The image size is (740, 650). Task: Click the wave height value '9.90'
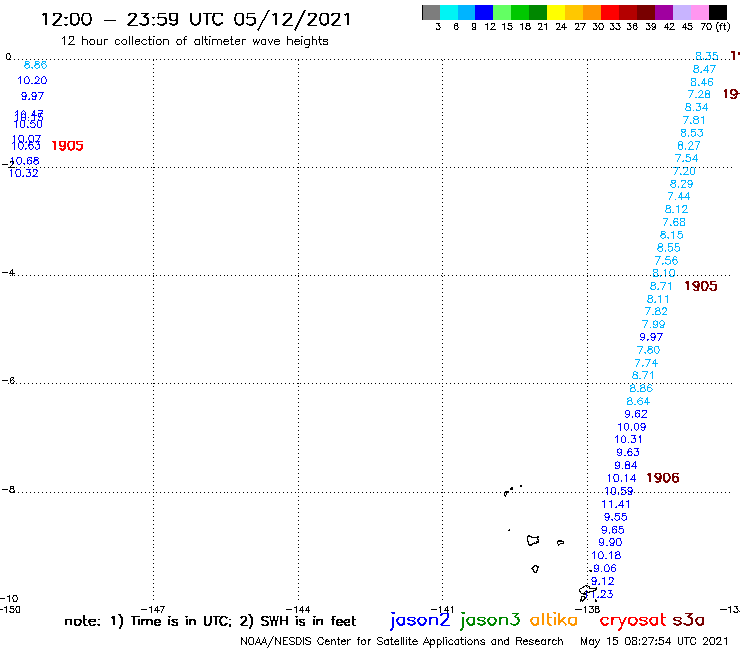point(610,542)
